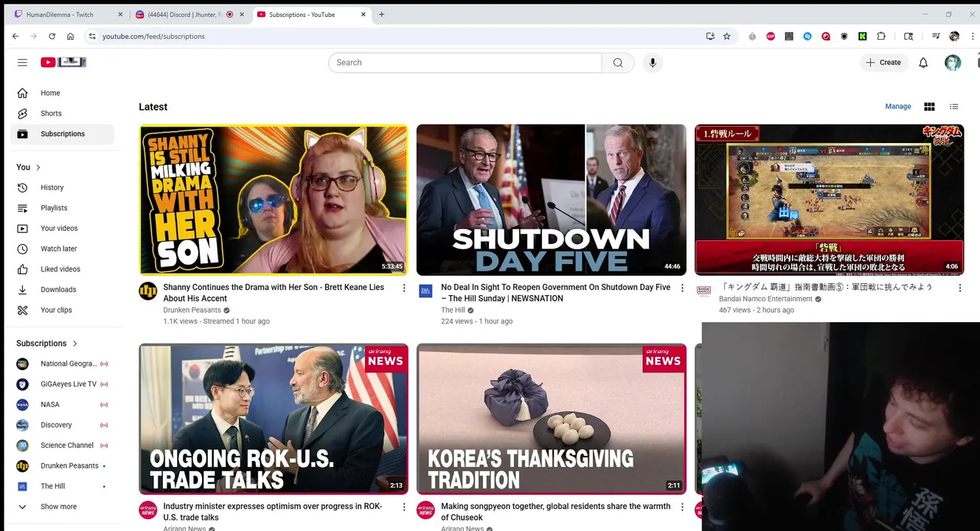Viewport: 980px width, 531px height.
Task: Open the Shutdown Day Five thumbnail
Action: [x=552, y=200]
